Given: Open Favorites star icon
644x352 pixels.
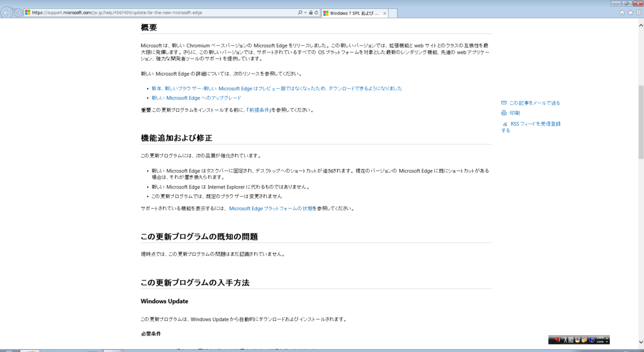Looking at the screenshot, I should click(630, 12).
